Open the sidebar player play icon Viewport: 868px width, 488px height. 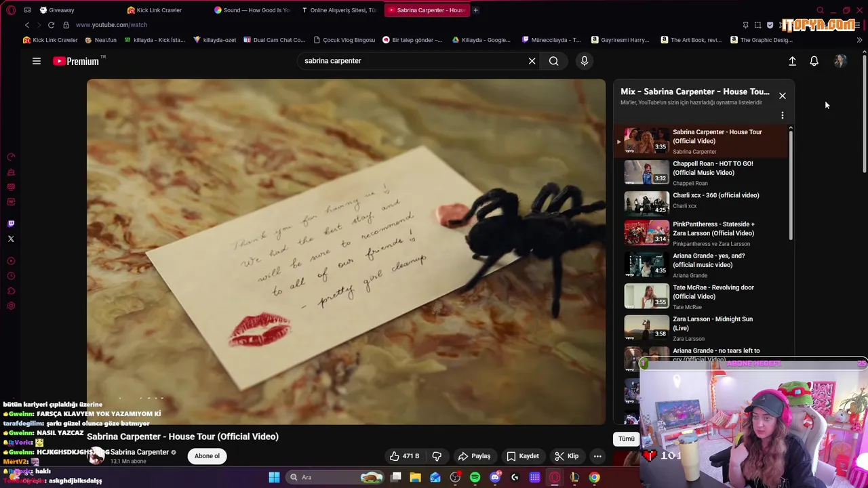pyautogui.click(x=11, y=261)
